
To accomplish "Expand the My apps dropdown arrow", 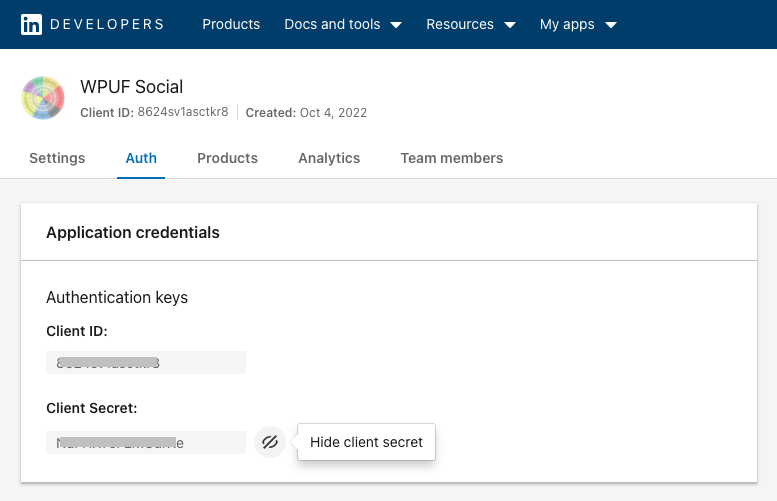I will pyautogui.click(x=611, y=25).
